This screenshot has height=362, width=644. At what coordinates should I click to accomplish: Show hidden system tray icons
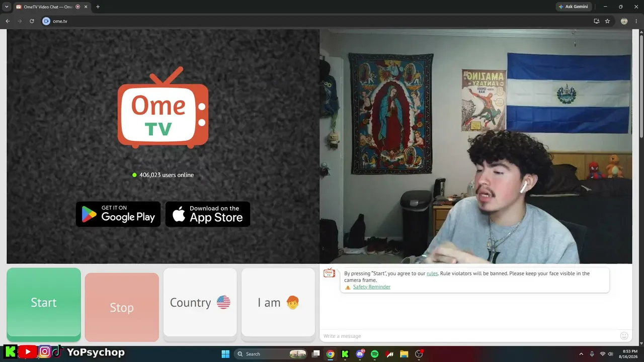[x=581, y=354]
